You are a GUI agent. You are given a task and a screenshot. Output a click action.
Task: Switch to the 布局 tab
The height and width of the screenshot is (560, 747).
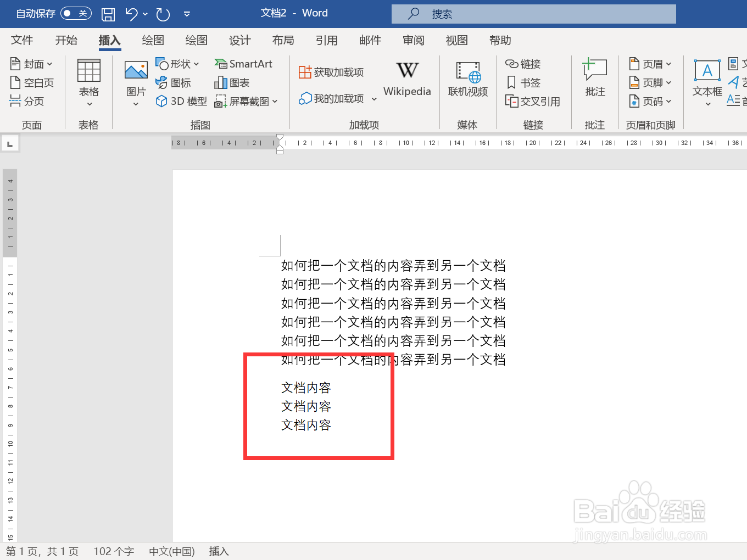[x=283, y=40]
